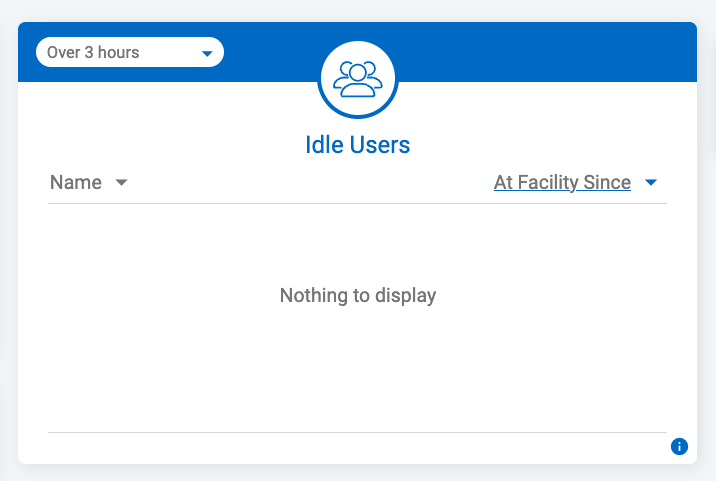
Task: Click the blue info icon on the card
Action: [x=679, y=446]
